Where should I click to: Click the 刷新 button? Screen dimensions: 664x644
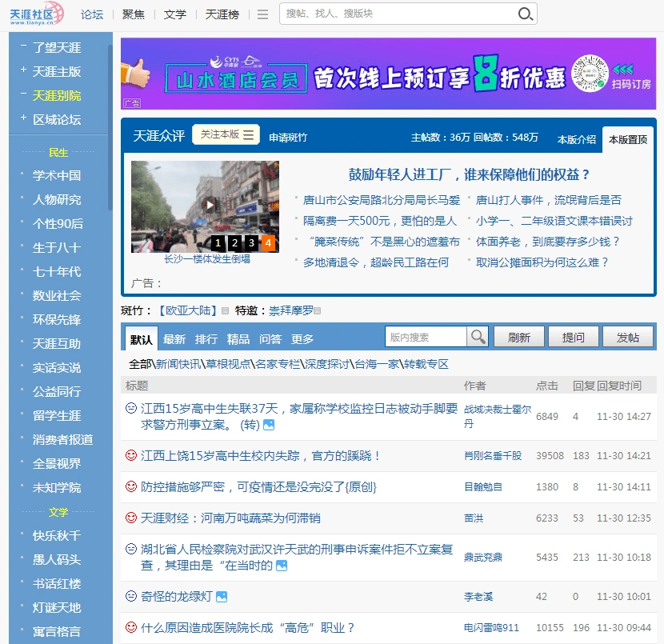519,337
